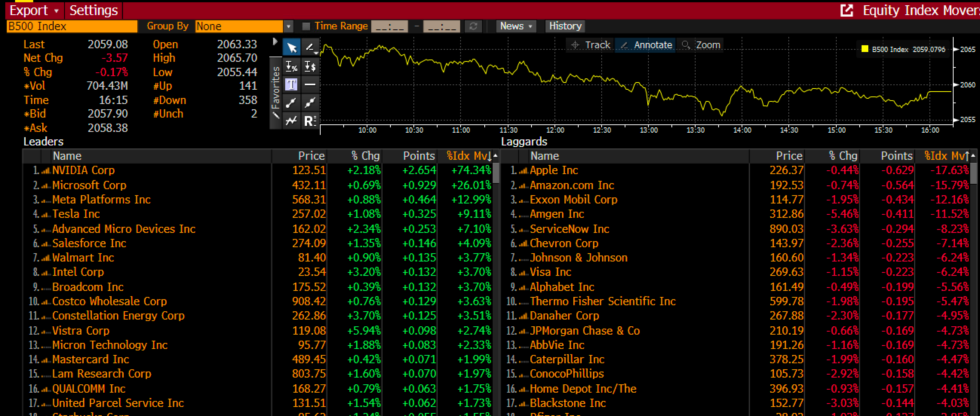Image resolution: width=980 pixels, height=416 pixels.
Task: Select the R regression tool
Action: (310, 121)
